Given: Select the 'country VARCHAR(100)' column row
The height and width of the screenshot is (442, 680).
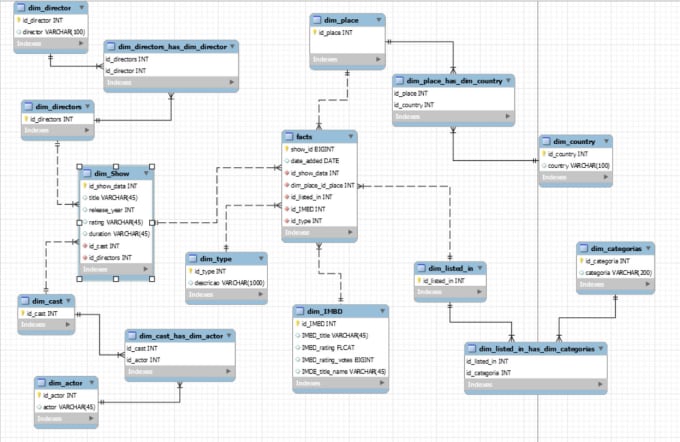Looking at the screenshot, I should click(575, 166).
